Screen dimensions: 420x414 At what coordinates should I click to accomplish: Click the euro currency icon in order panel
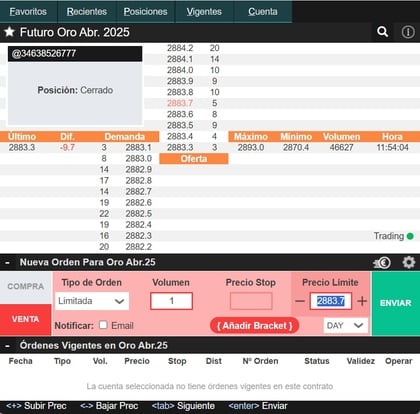coord(382,263)
